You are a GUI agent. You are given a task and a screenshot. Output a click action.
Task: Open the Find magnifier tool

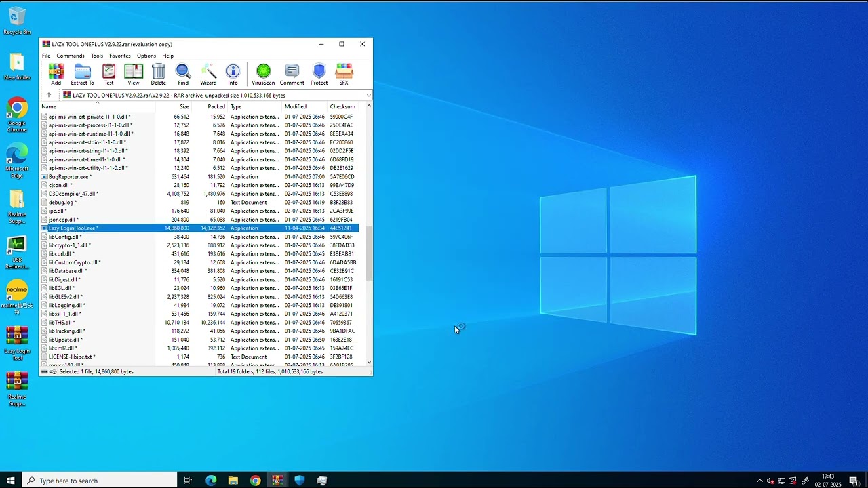click(x=183, y=75)
